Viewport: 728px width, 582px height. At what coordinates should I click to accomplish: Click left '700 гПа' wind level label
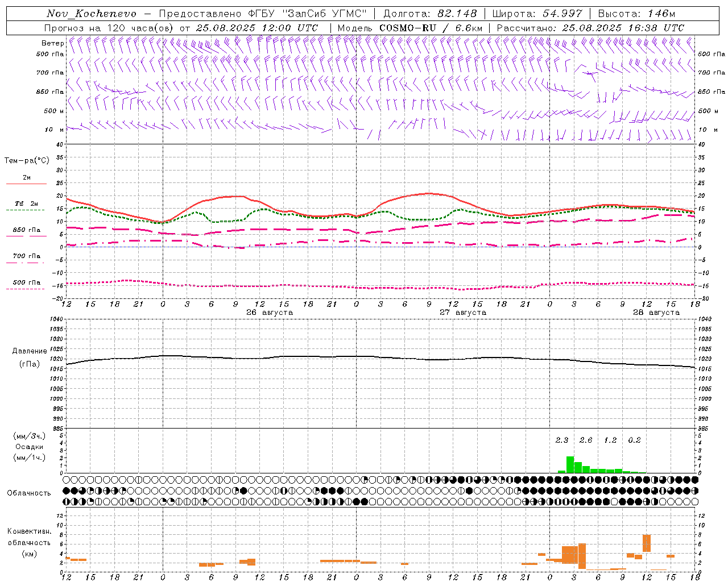coord(50,73)
